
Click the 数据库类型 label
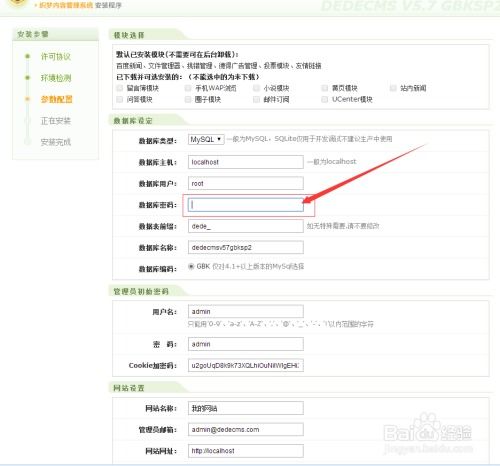[158, 141]
